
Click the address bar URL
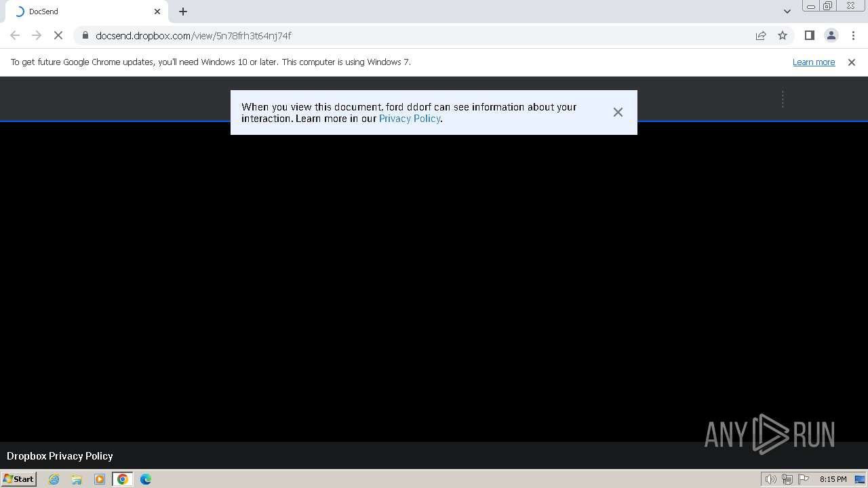point(193,35)
